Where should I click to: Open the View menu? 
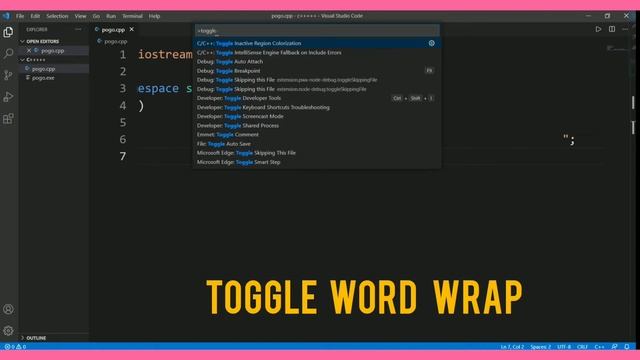(x=80, y=16)
